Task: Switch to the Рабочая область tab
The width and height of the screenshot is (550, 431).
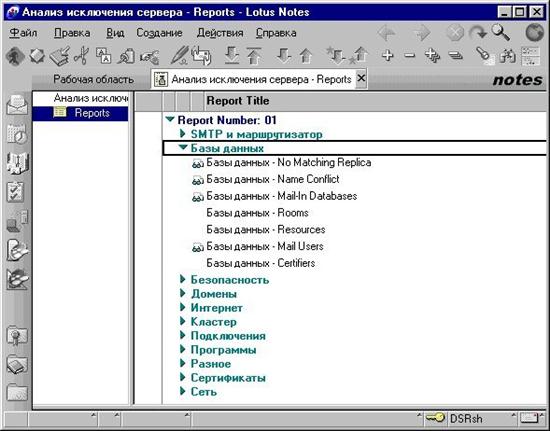Action: pyautogui.click(x=93, y=79)
